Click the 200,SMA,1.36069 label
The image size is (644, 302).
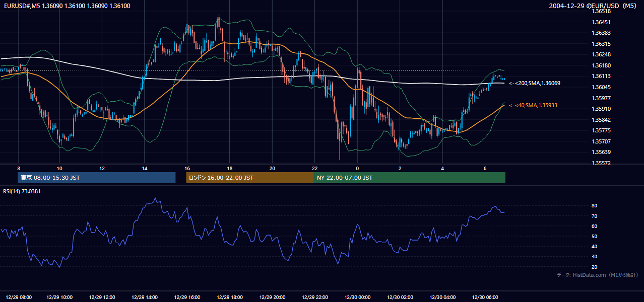coord(535,83)
